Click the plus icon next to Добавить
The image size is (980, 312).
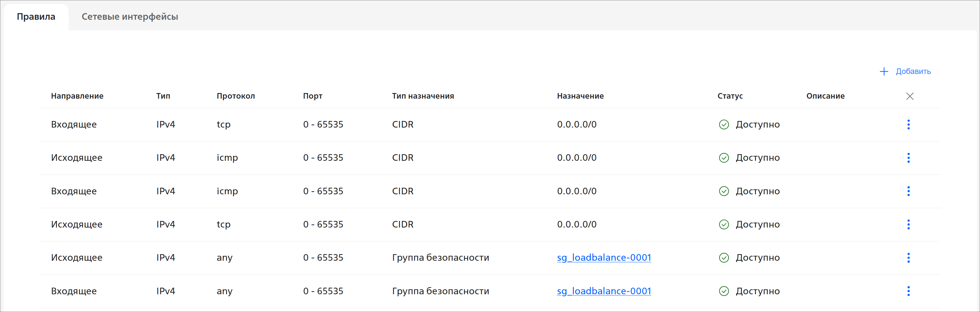(884, 72)
